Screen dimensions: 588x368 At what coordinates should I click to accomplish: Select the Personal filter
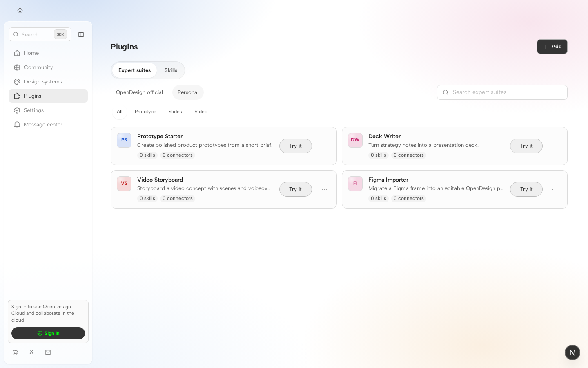pyautogui.click(x=188, y=92)
